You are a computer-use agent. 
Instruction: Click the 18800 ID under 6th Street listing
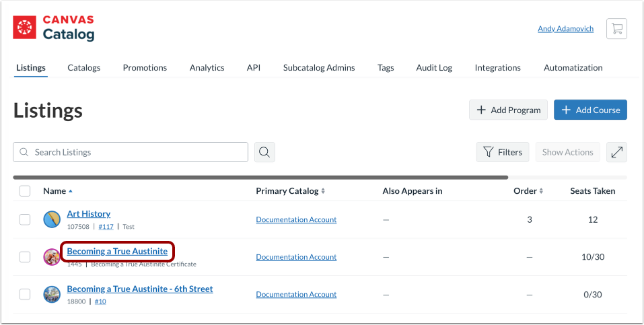pos(77,301)
